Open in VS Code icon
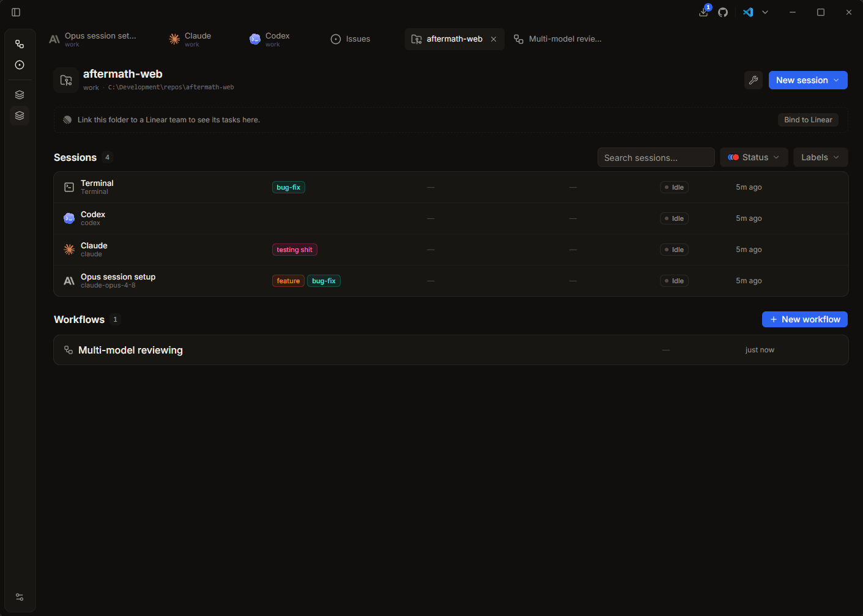The image size is (863, 616). point(748,12)
